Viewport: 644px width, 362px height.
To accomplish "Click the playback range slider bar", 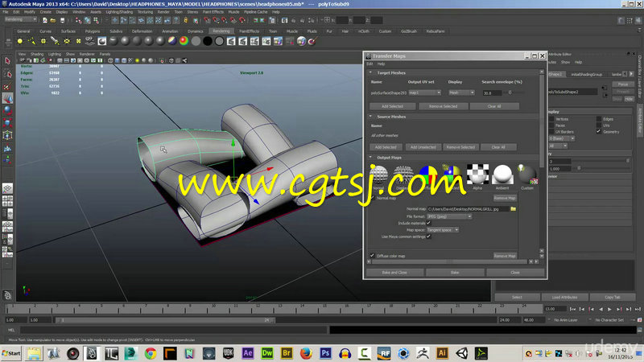I will 165,319.
